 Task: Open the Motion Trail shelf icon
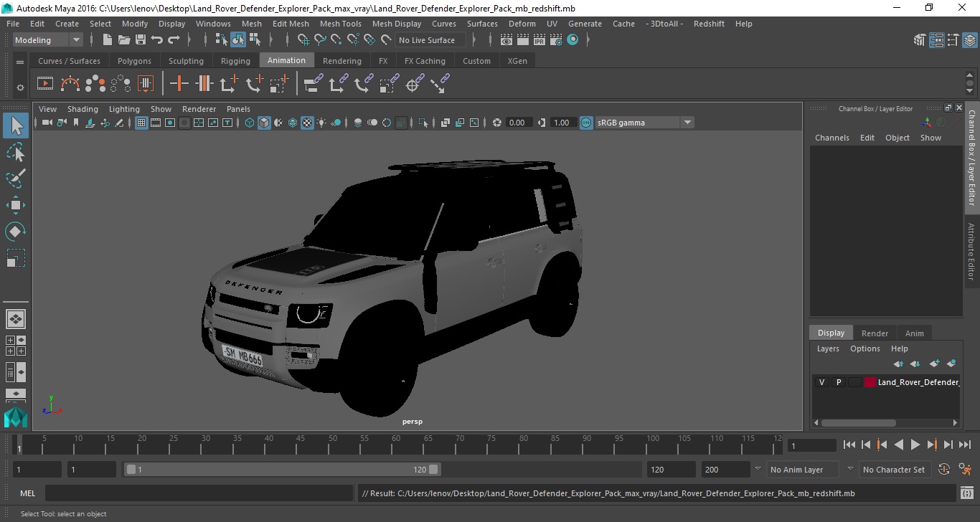(x=70, y=84)
